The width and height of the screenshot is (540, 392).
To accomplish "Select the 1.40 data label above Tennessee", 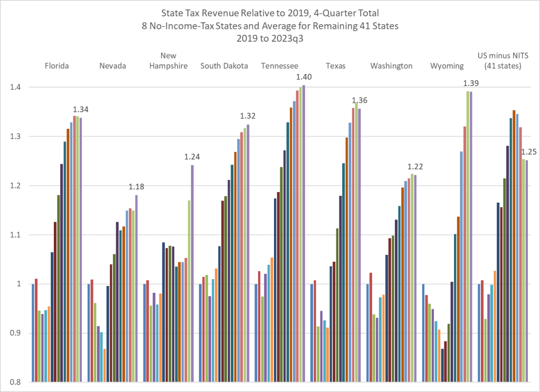I will [304, 77].
